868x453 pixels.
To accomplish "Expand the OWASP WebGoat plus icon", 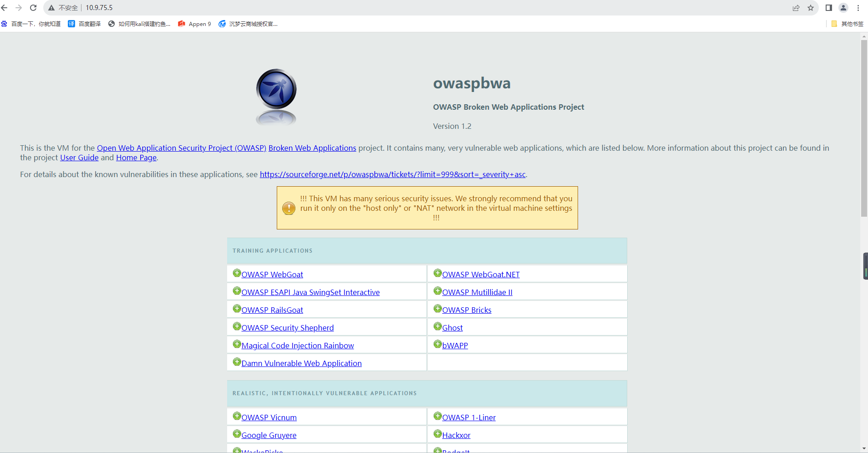I will tap(237, 273).
